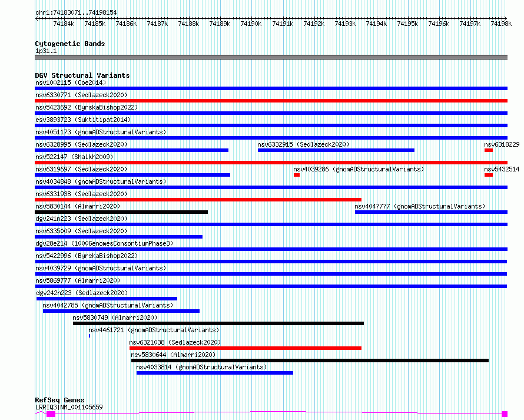Click the blue bar of nsv6332915
Image resolution: width=524 pixels, height=420 pixels.
point(336,150)
